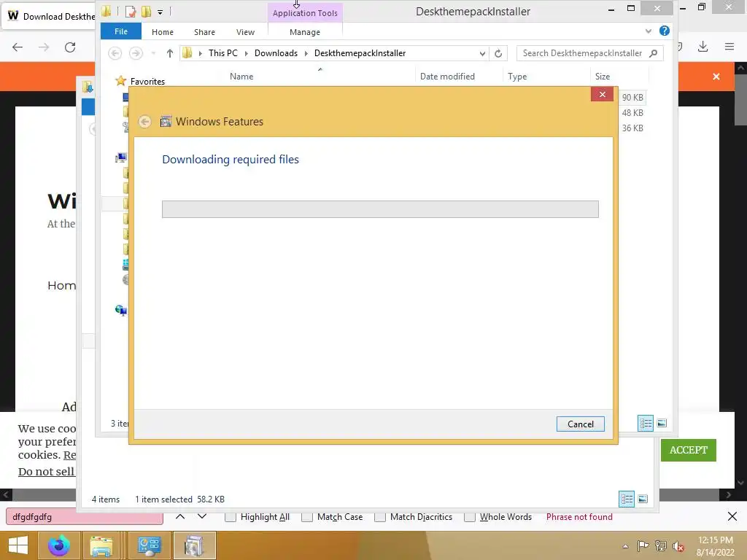Open recent locations dropdown arrow
747x560 pixels.
coord(153,53)
